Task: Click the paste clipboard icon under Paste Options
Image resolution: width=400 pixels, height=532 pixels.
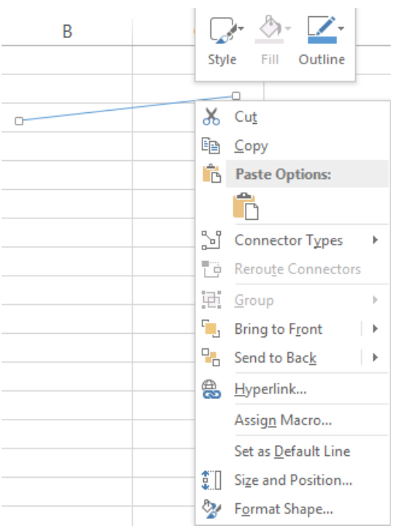Action: [245, 206]
